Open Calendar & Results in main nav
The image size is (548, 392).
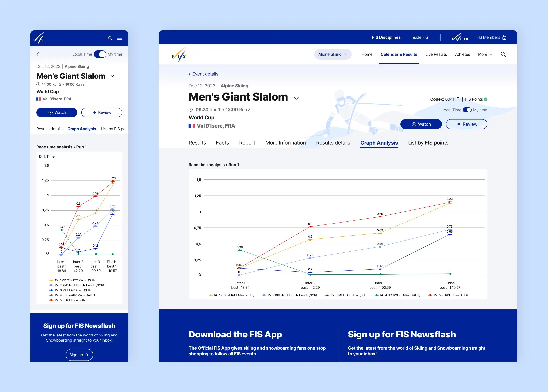pos(399,54)
